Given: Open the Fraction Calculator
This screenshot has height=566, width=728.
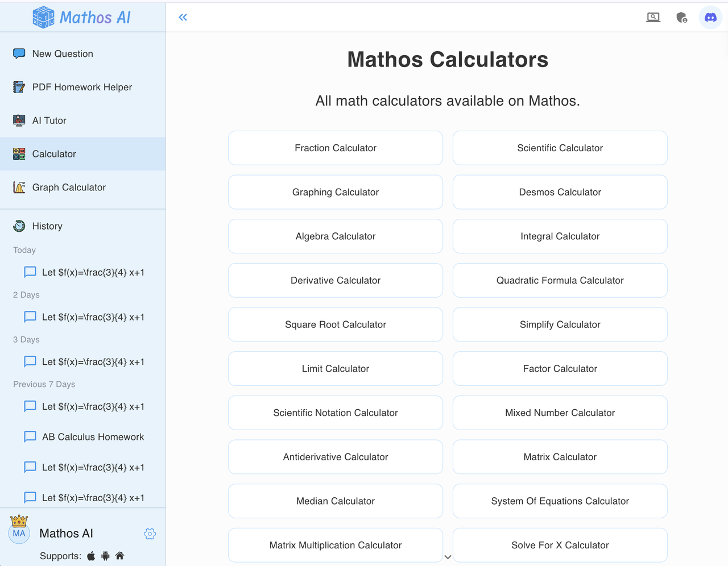Looking at the screenshot, I should [x=335, y=148].
